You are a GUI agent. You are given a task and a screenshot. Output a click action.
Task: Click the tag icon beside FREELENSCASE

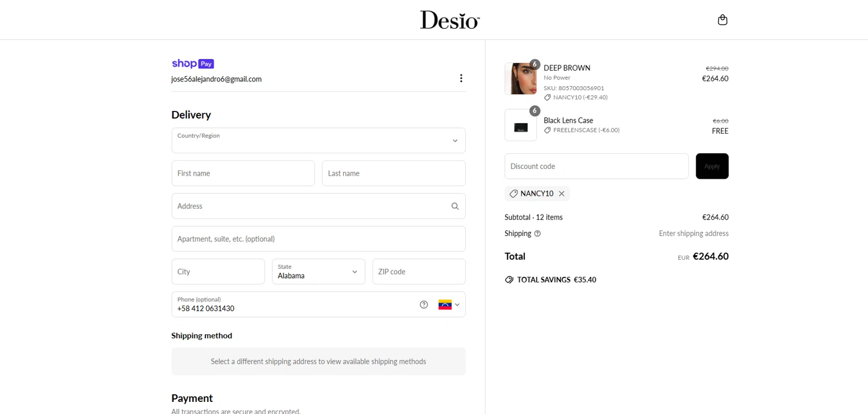(547, 131)
